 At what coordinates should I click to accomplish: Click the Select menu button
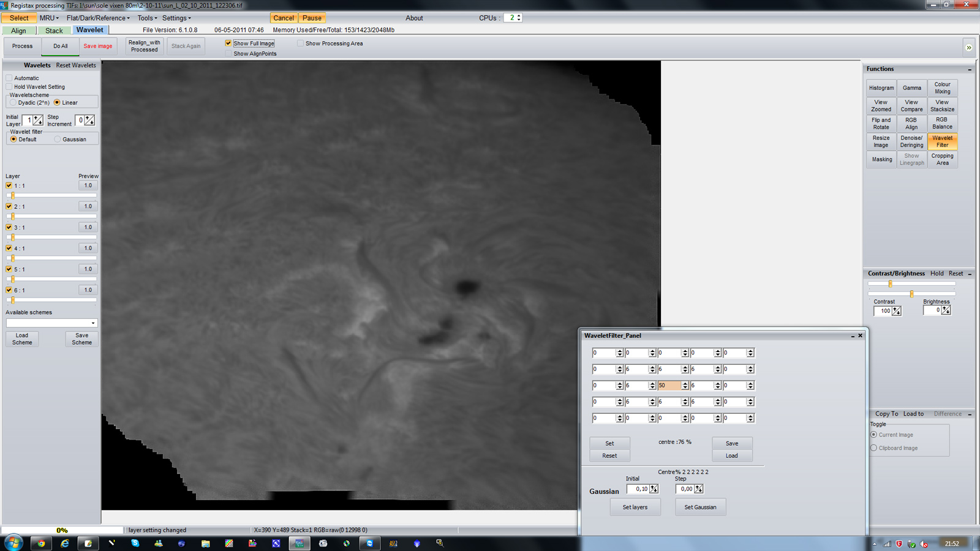[x=19, y=18]
